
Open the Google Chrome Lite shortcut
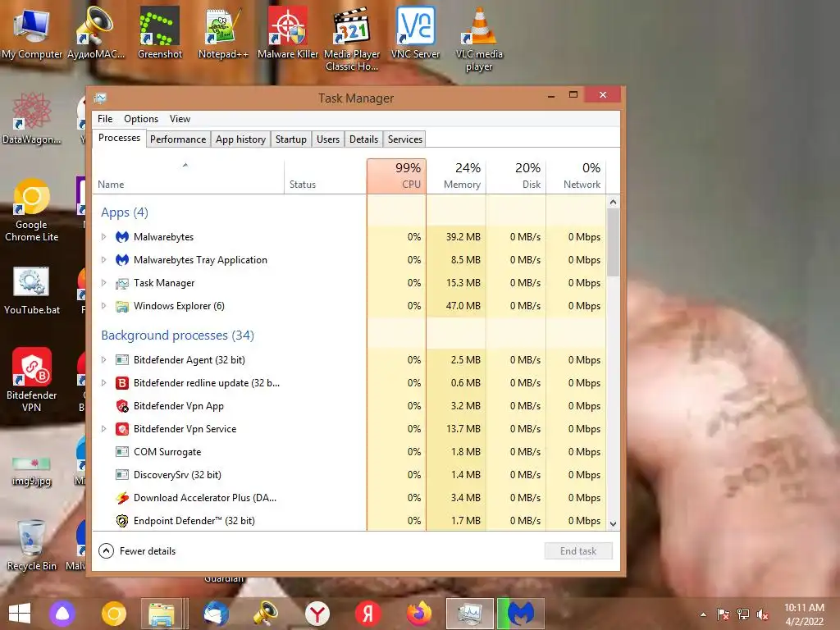tap(32, 211)
